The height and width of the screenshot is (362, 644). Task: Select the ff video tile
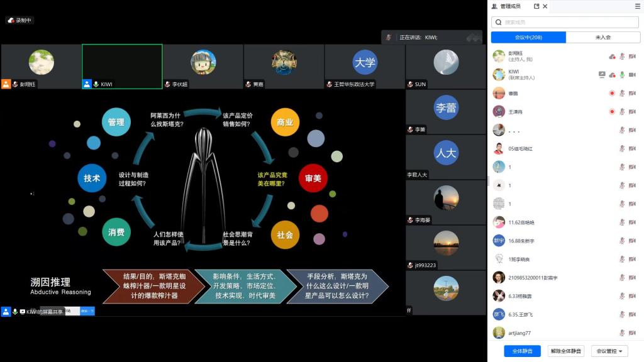(x=446, y=293)
